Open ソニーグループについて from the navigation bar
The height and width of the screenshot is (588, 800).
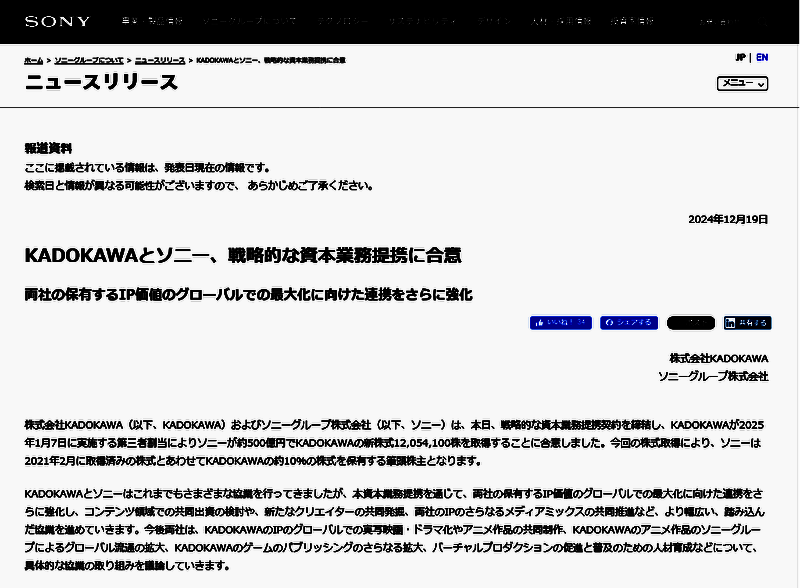pos(250,20)
